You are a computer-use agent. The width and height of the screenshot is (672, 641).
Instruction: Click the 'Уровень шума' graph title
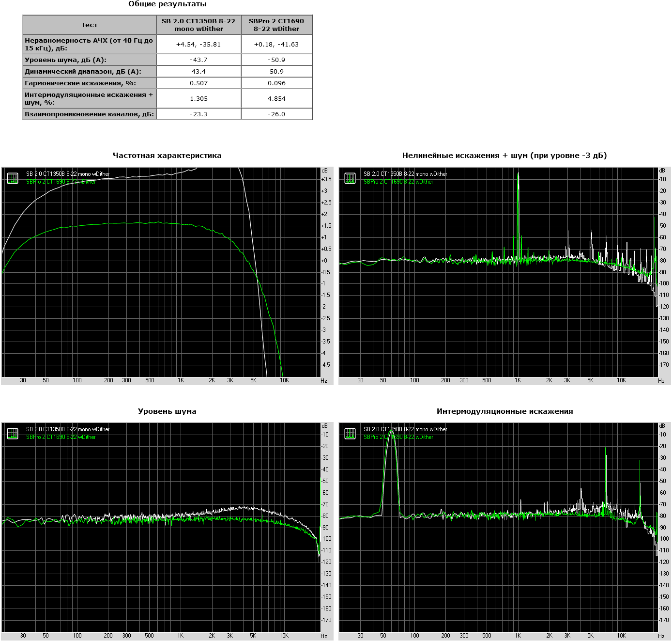coord(167,411)
